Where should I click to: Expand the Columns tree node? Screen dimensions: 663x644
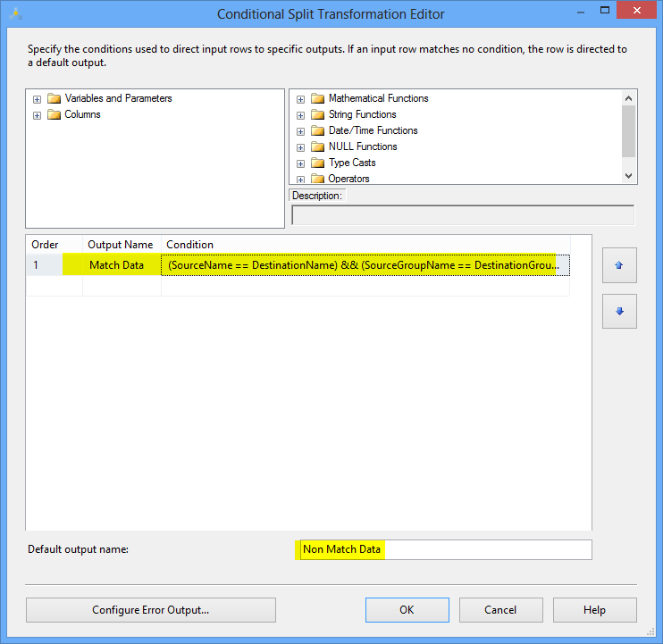coord(37,115)
